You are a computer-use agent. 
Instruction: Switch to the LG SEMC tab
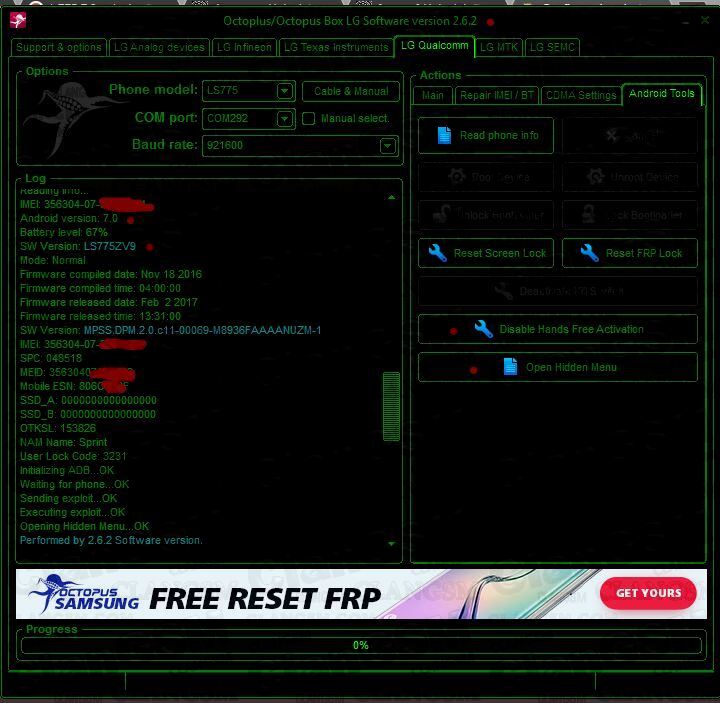(552, 47)
